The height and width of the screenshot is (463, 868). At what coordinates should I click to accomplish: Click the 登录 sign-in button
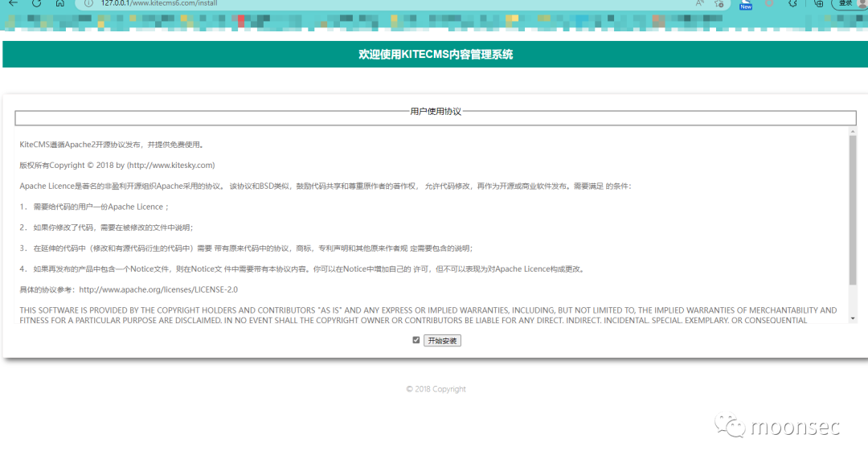click(848, 3)
